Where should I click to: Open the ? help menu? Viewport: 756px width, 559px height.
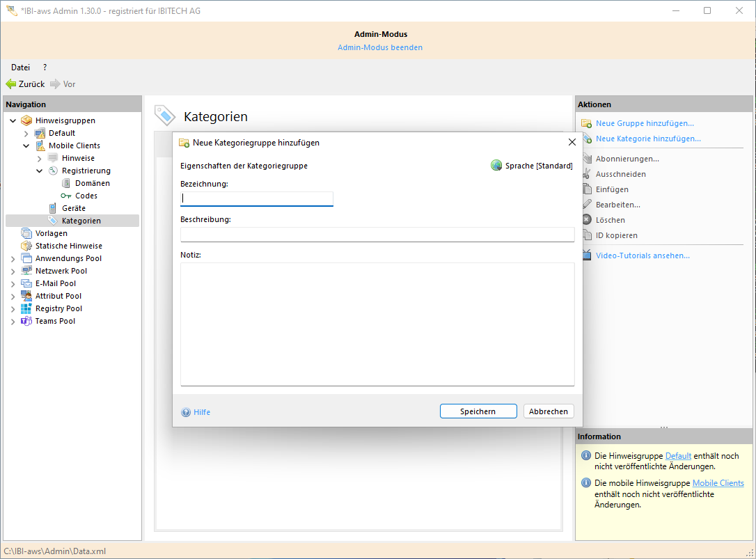point(45,68)
